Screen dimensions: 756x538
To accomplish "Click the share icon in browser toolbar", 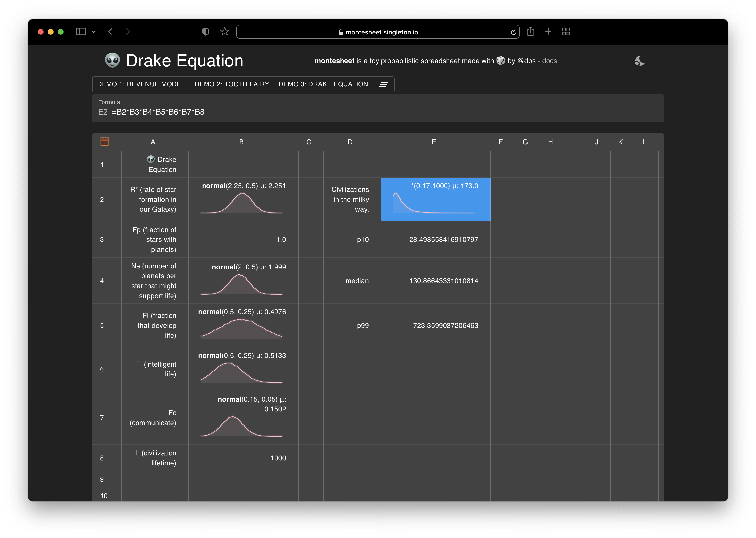I will click(x=531, y=32).
